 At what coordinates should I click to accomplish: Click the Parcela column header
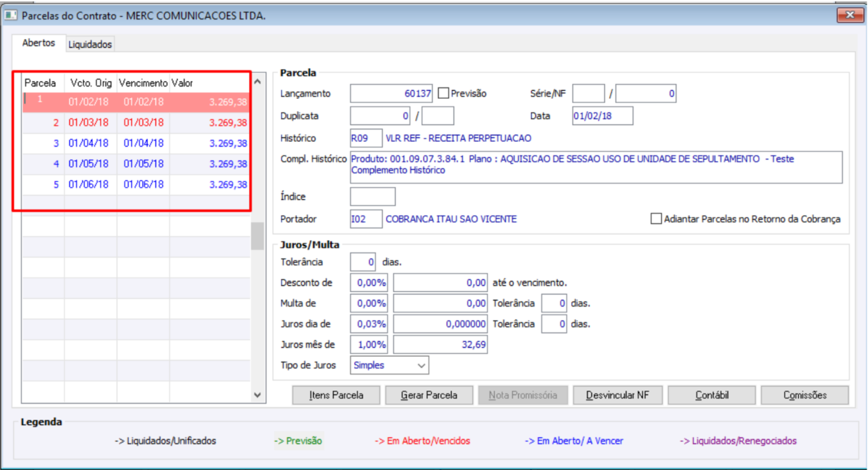[43, 83]
